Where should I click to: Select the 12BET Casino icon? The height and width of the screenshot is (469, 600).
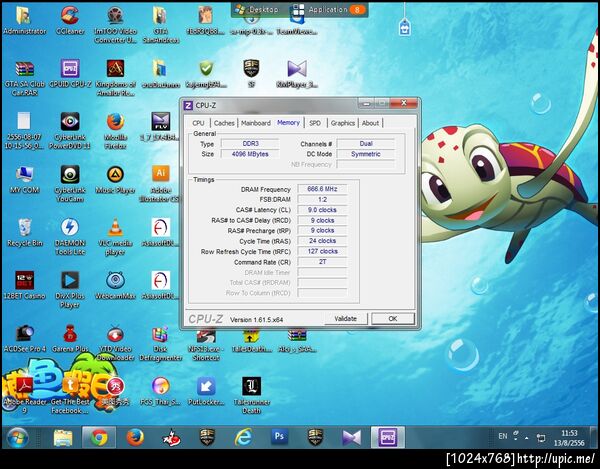(x=24, y=285)
